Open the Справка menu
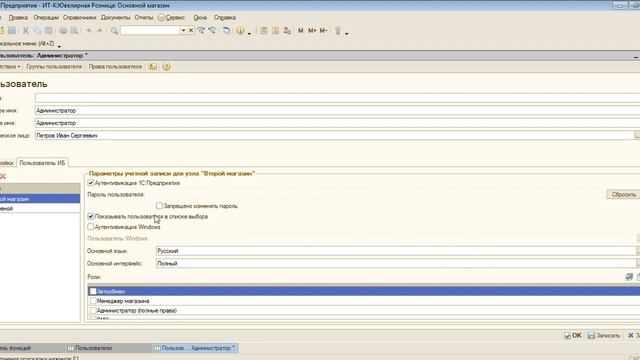The height and width of the screenshot is (360, 640). (x=225, y=18)
